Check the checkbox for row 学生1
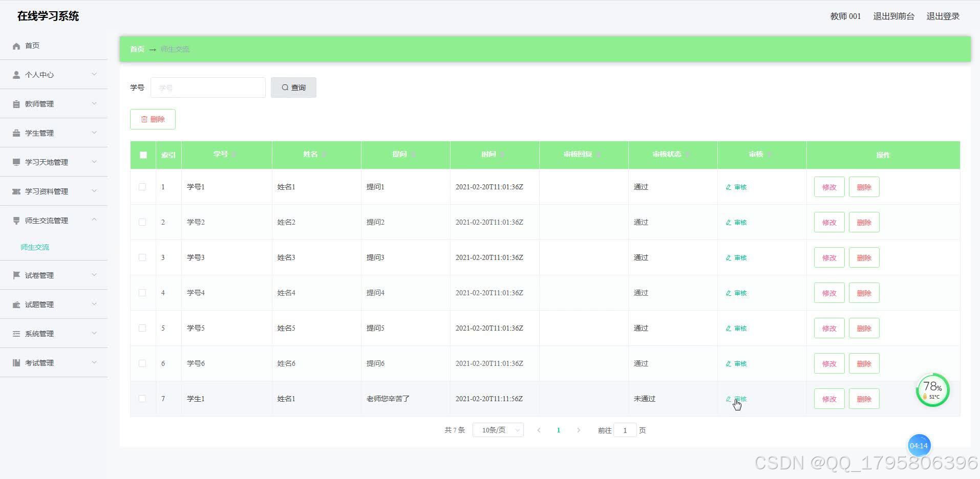 (142, 399)
